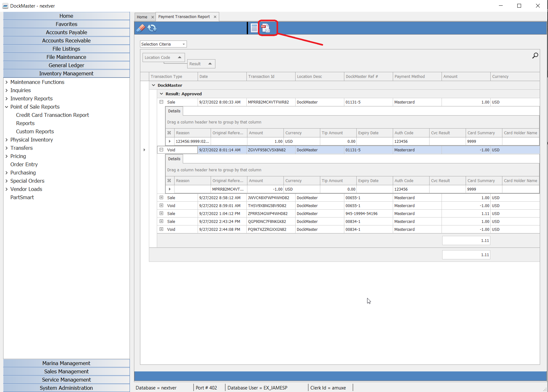Click DockMaster Ref 945-19994-54196

click(x=361, y=214)
